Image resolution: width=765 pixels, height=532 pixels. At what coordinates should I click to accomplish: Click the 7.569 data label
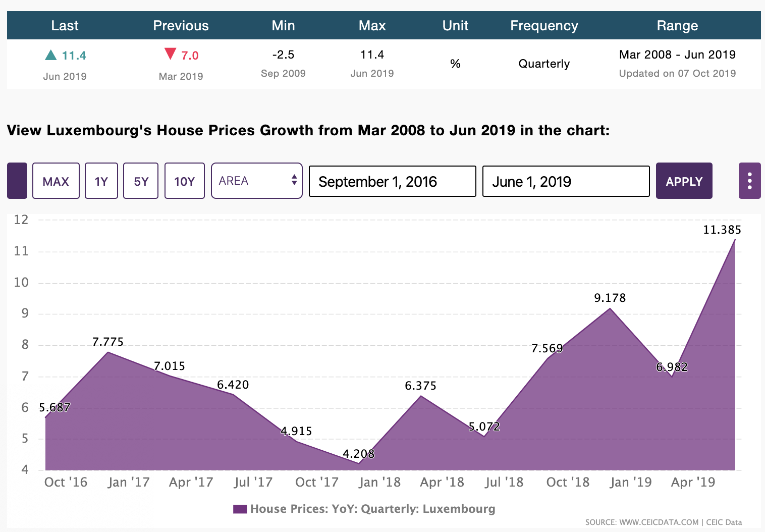(548, 348)
